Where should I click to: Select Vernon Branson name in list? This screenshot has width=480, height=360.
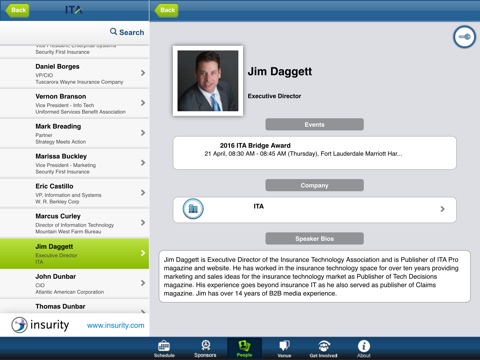point(61,96)
